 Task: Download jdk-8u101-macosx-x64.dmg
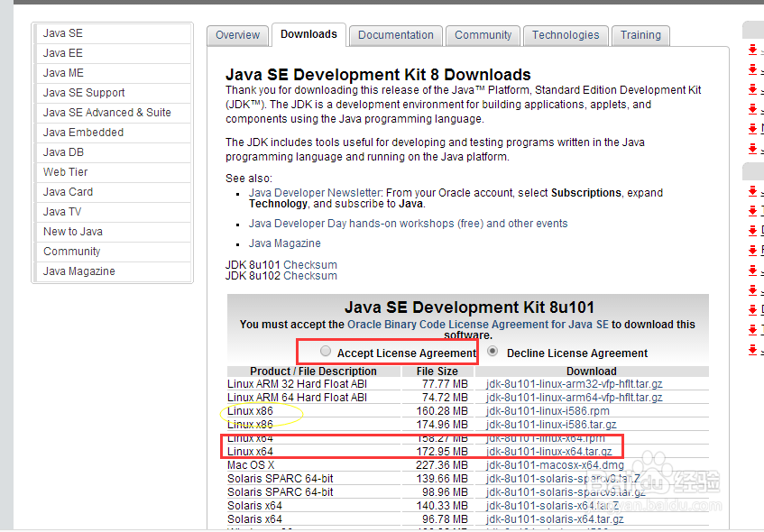point(557,464)
